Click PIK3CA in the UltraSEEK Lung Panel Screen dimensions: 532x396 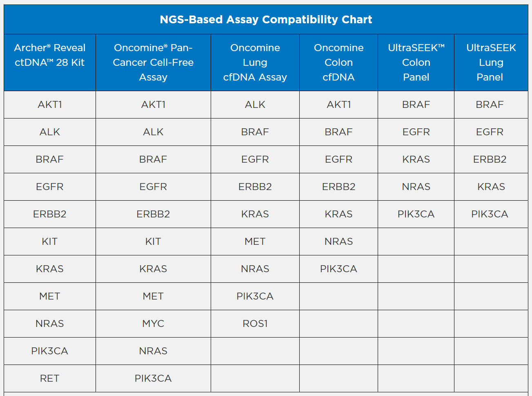coord(490,214)
